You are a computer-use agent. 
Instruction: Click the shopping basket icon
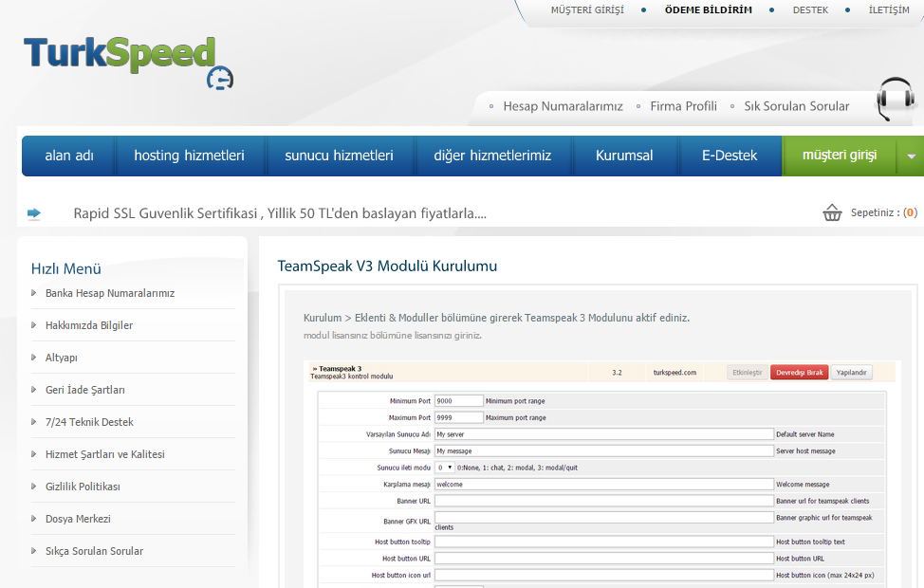(832, 212)
